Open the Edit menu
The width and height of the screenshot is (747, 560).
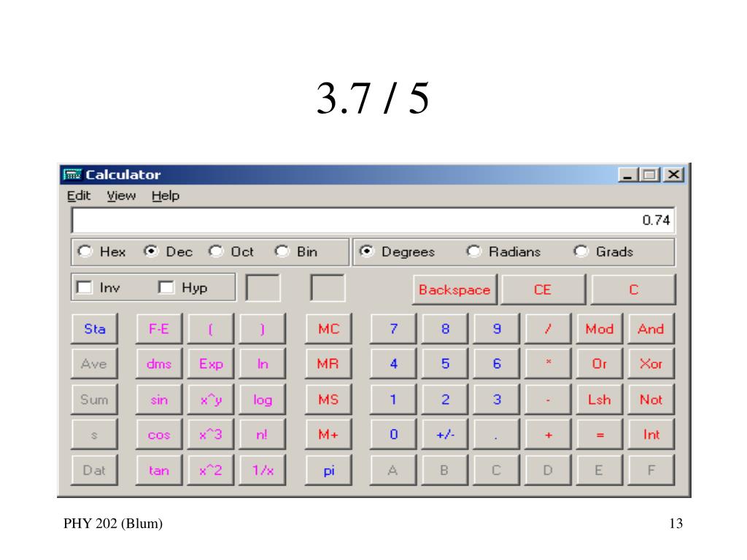tap(79, 195)
